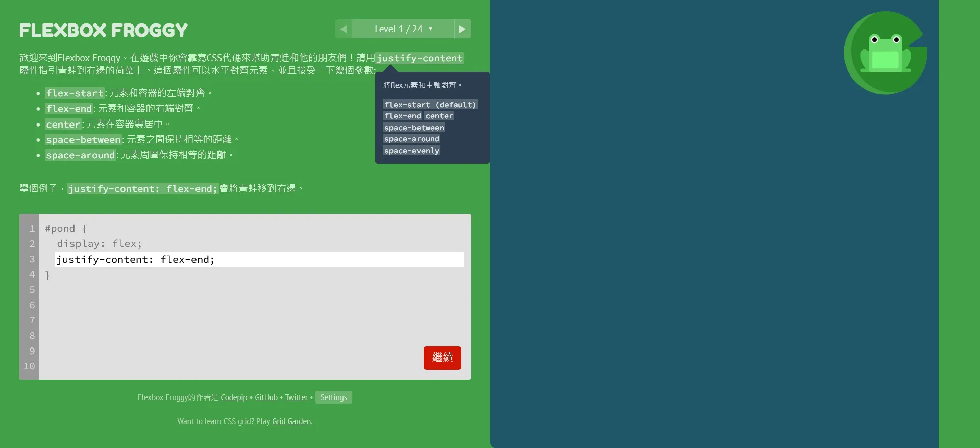This screenshot has height=448, width=980.
Task: Click space-evenly in the tooltip
Action: pyautogui.click(x=412, y=151)
